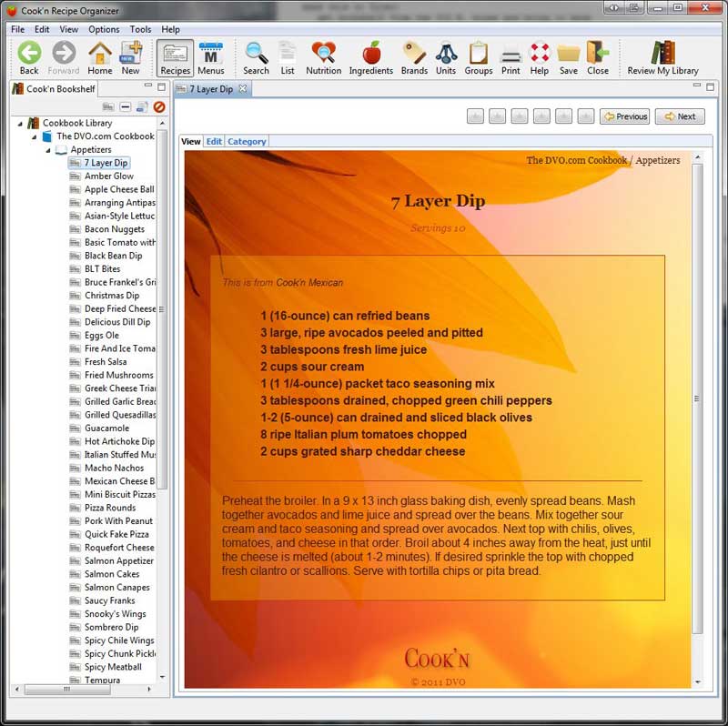
Task: Maximize the Cook'n Bookshelf panel
Action: tap(162, 86)
